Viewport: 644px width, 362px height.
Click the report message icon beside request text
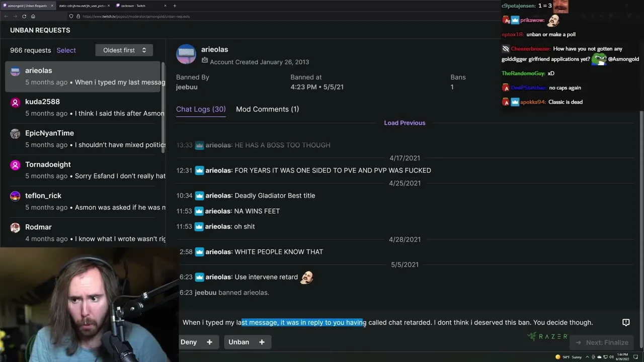[x=626, y=322]
